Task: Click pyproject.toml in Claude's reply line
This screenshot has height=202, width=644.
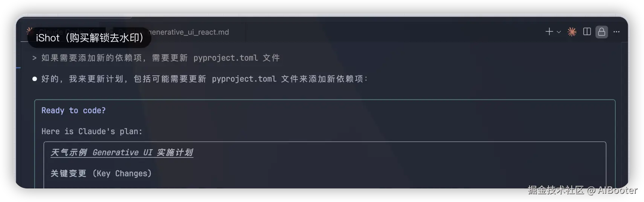Action: (244, 79)
